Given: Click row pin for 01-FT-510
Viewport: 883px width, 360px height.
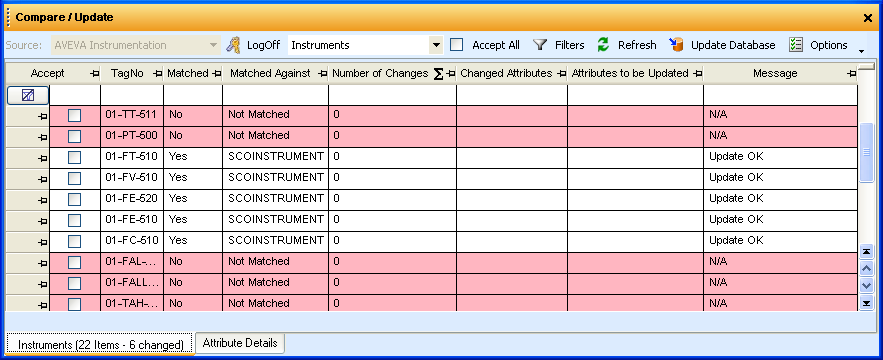Looking at the screenshot, I should [42, 158].
